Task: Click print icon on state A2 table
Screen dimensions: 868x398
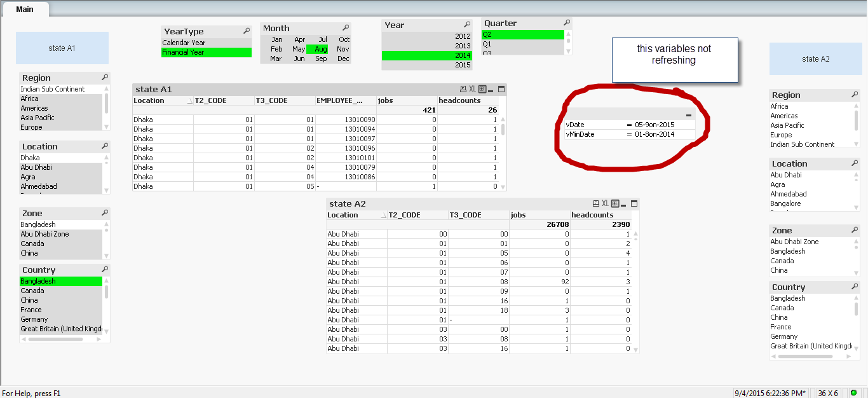Action: [x=595, y=203]
